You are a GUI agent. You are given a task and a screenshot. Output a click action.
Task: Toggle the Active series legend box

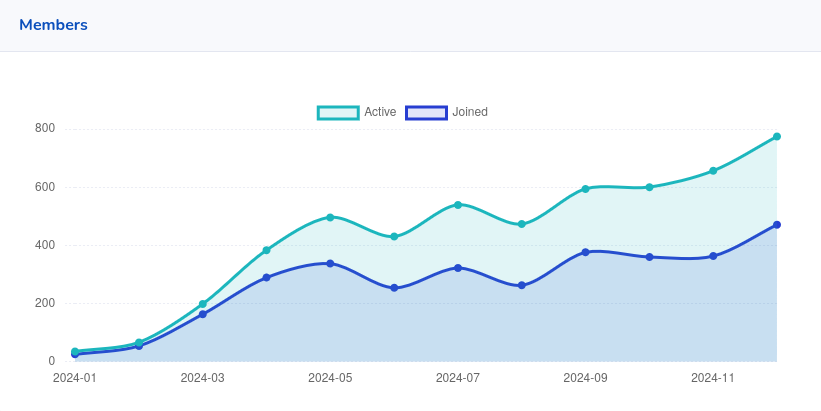coord(338,112)
